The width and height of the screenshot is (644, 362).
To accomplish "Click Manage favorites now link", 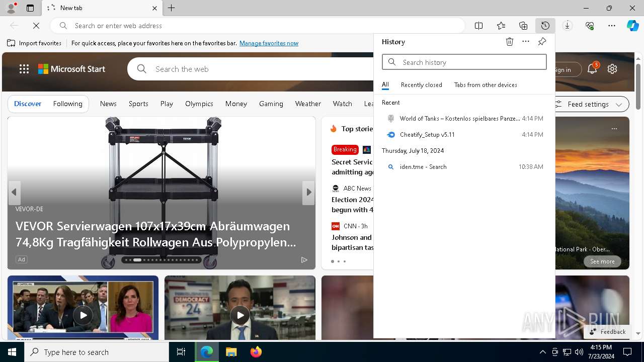I will click(269, 43).
